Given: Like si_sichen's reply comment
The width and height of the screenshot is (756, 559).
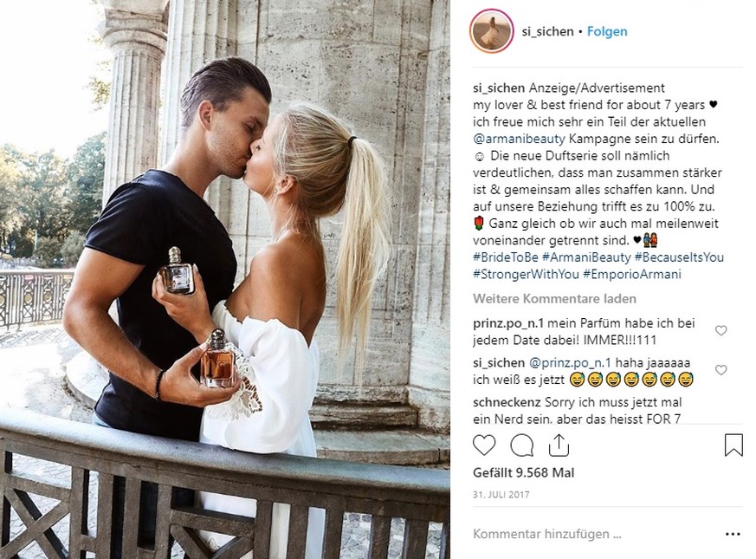Looking at the screenshot, I should [x=720, y=370].
